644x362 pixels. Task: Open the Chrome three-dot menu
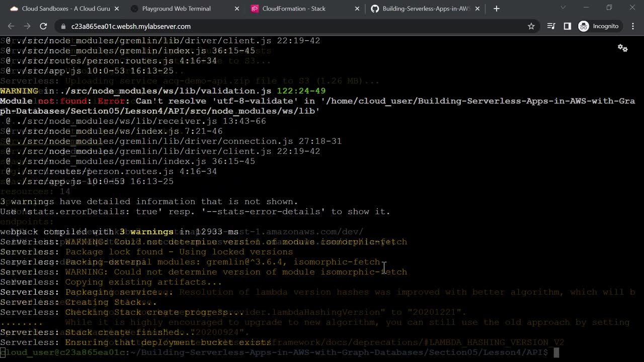[x=632, y=26]
